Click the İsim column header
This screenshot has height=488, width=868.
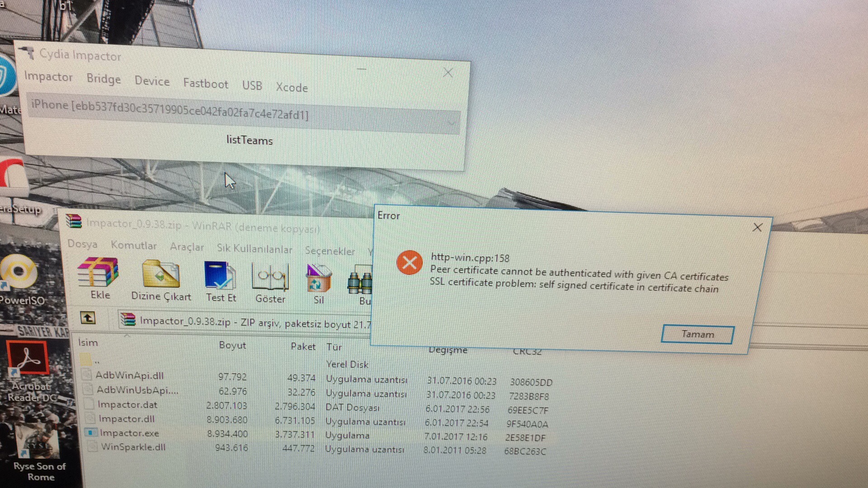pos(88,343)
